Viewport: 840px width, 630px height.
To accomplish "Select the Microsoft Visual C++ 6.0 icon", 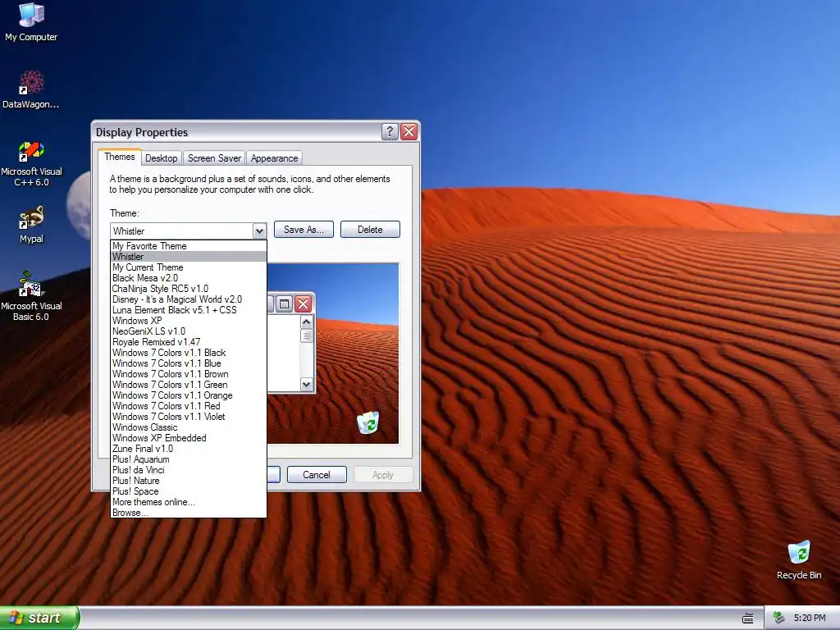I will [31, 163].
